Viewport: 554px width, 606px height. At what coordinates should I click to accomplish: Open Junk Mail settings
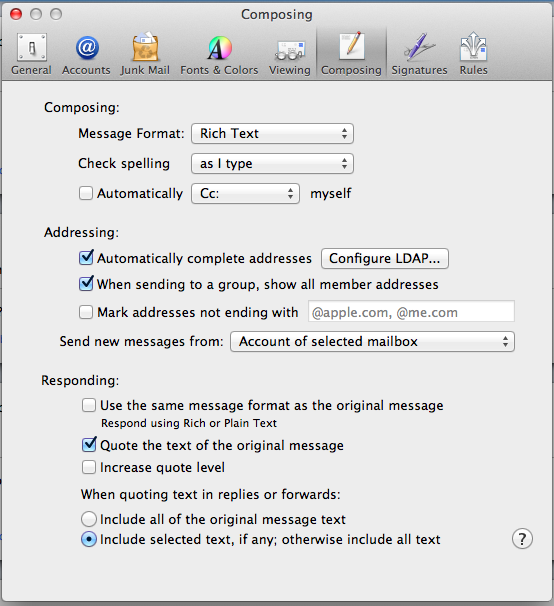coord(145,54)
